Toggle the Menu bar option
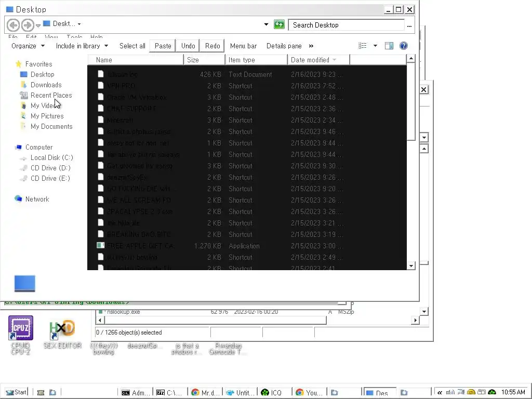 click(x=243, y=46)
